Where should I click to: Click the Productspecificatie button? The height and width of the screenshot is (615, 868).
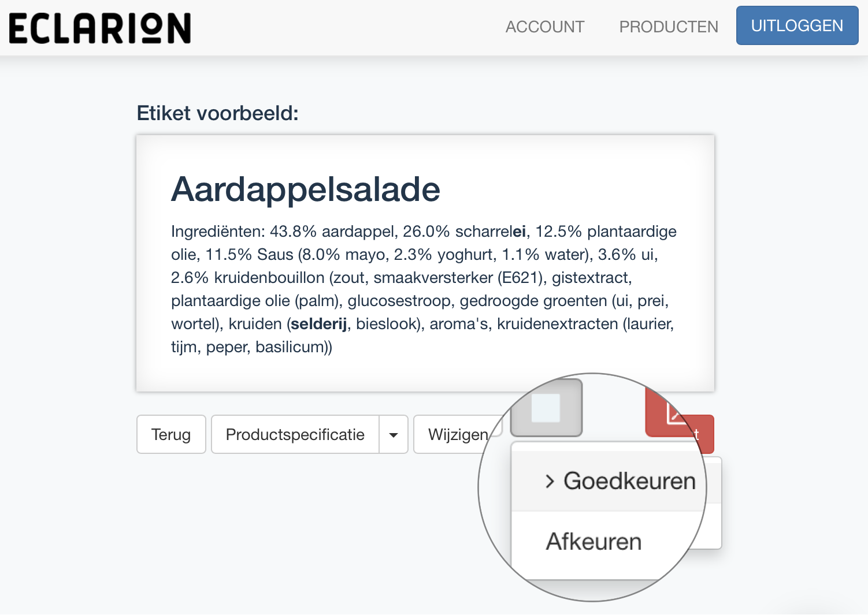click(295, 434)
